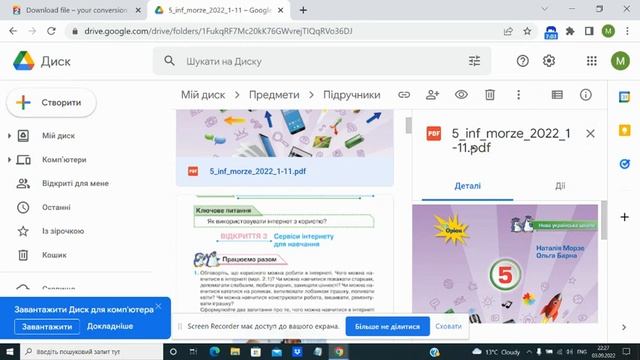Image resolution: width=640 pixels, height=360 pixels.
Task: Open Підручники breadcrumb folder menu
Action: [x=351, y=95]
